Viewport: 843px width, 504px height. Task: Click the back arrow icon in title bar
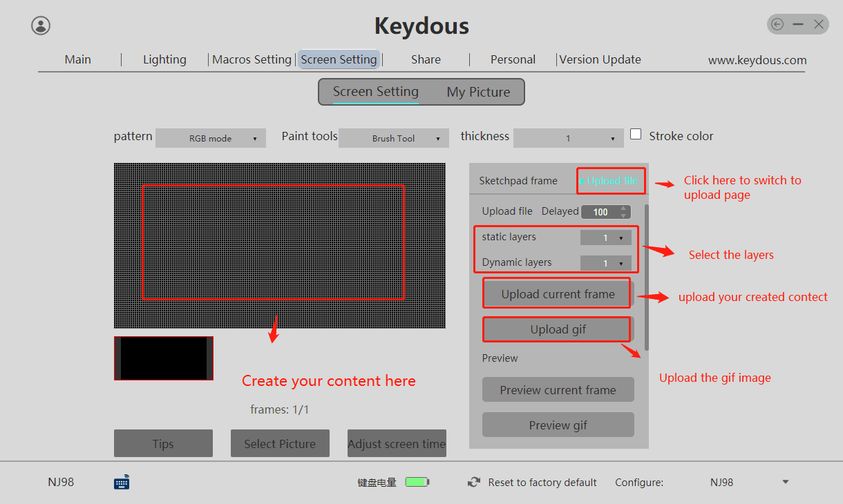777,25
